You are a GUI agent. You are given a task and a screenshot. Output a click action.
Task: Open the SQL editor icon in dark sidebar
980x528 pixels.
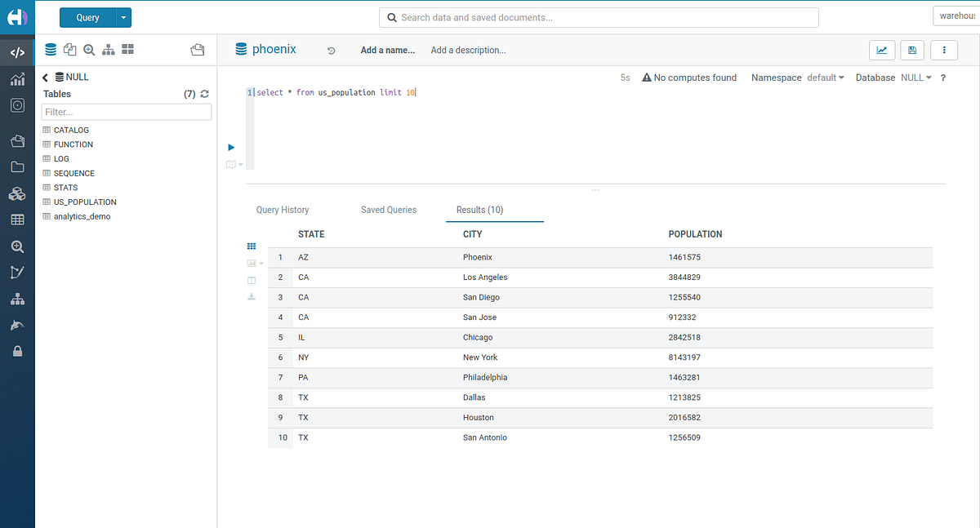(17, 51)
